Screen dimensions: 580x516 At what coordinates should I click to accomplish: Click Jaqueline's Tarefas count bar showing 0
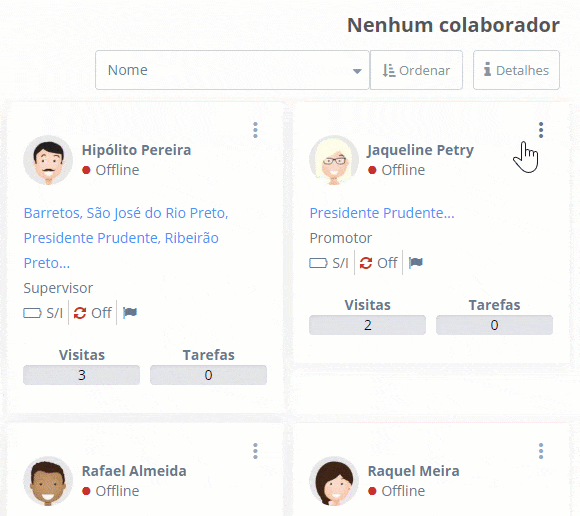[495, 325]
